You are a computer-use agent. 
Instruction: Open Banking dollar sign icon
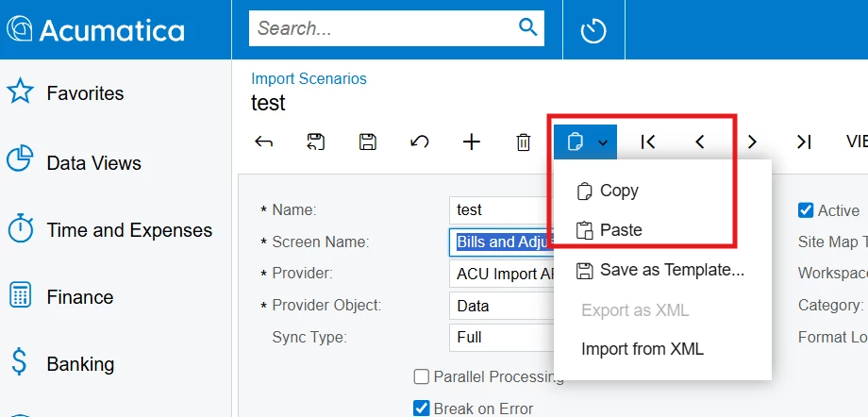tap(20, 361)
